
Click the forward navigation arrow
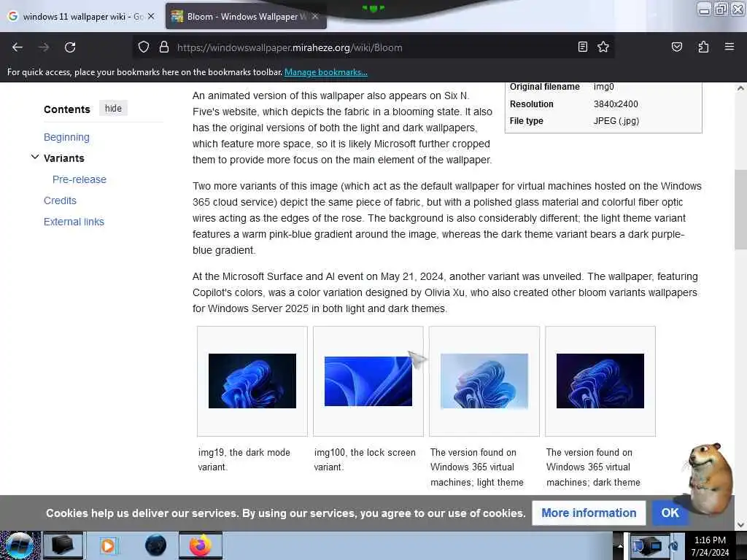point(44,47)
